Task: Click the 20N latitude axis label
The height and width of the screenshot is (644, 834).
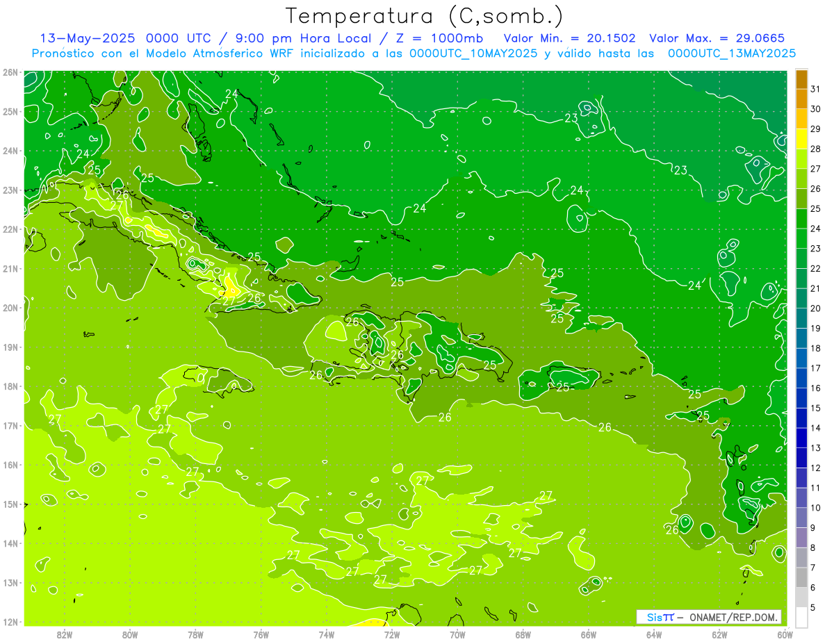Action: coord(10,308)
